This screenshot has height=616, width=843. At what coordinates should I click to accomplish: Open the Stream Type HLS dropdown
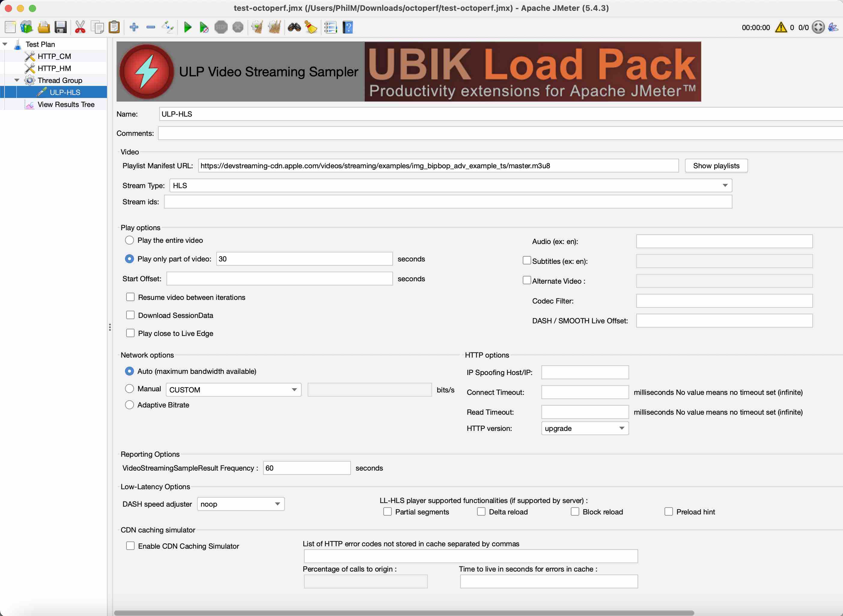(x=450, y=186)
